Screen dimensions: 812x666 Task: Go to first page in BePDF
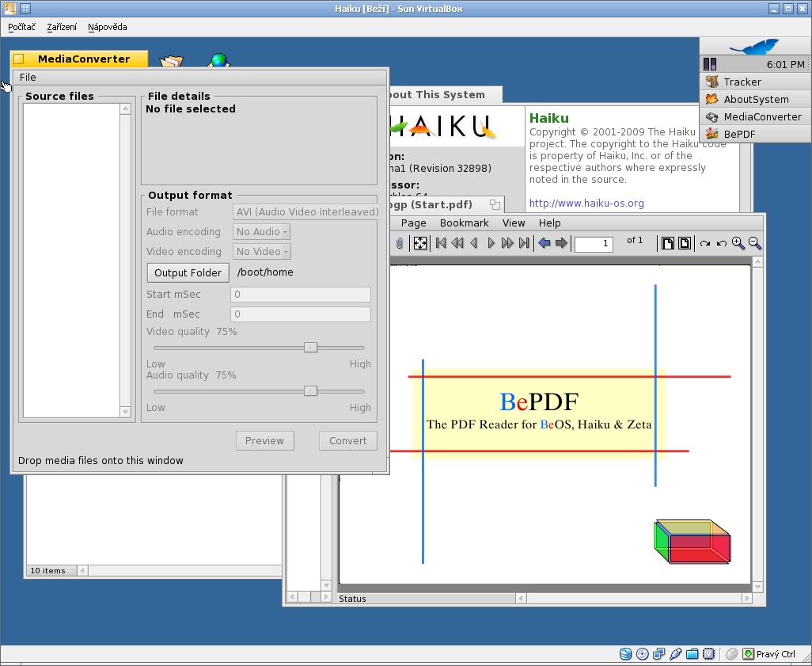pos(441,243)
